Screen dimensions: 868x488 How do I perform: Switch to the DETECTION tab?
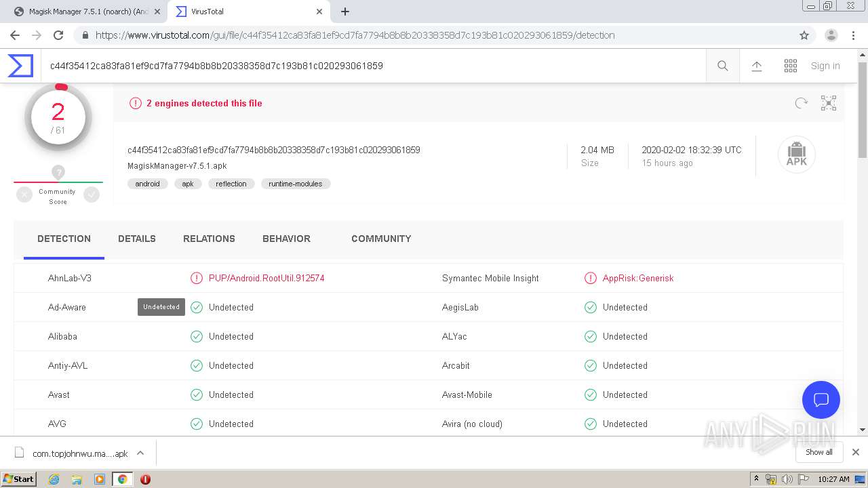64,239
